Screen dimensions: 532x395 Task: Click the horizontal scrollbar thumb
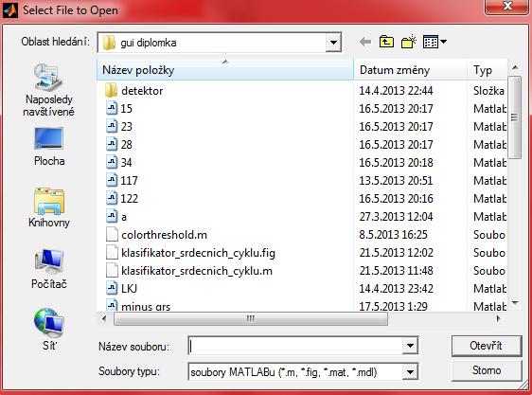251,319
